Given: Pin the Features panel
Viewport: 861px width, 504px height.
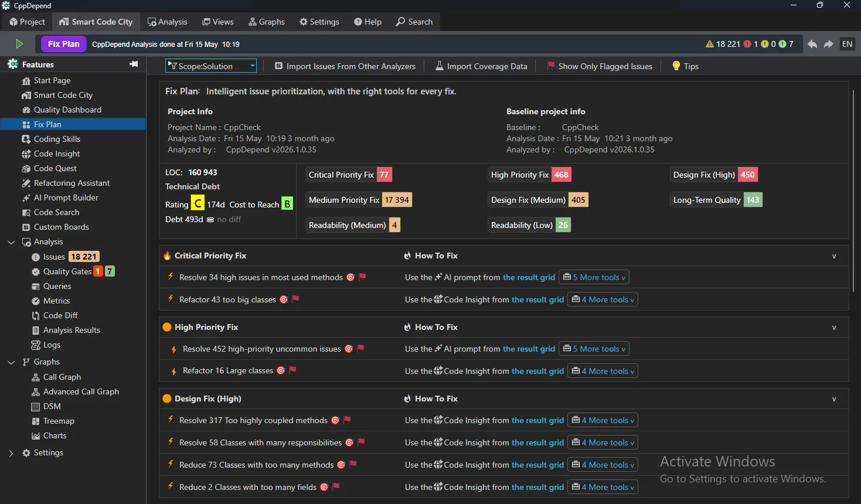Looking at the screenshot, I should click(134, 64).
